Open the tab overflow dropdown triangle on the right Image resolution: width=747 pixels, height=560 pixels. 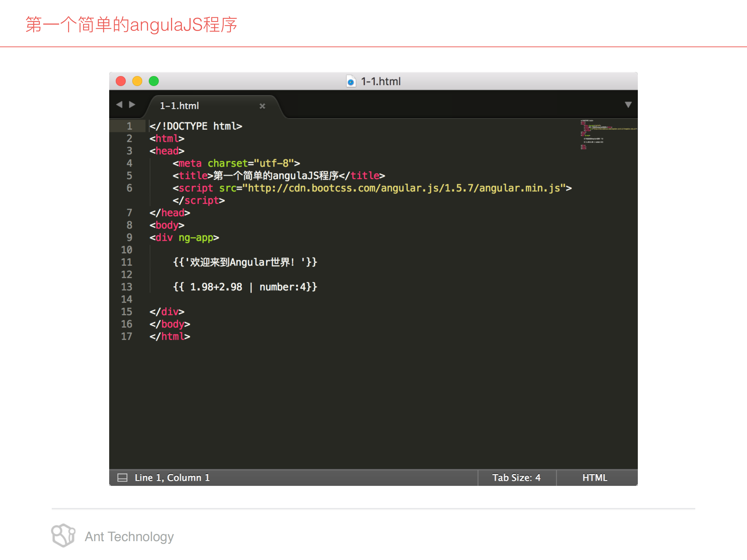(629, 105)
